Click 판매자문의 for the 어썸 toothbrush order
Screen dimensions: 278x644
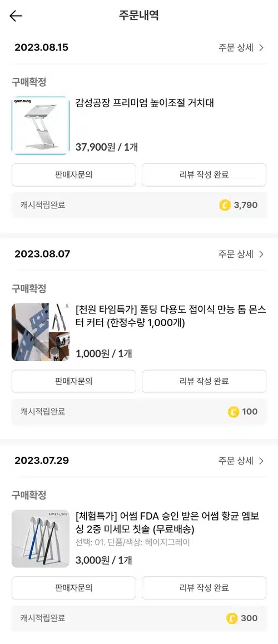[73, 588]
